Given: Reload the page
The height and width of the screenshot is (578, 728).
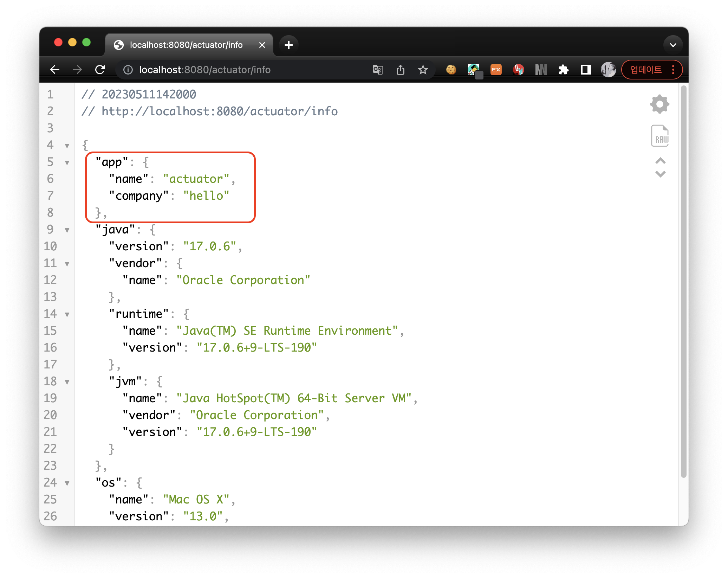Looking at the screenshot, I should pos(100,70).
